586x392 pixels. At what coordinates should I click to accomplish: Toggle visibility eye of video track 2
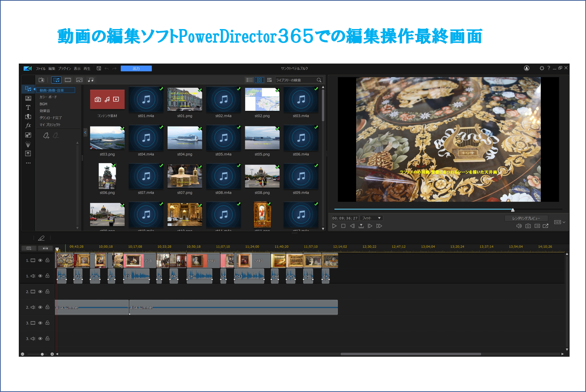tap(40, 292)
